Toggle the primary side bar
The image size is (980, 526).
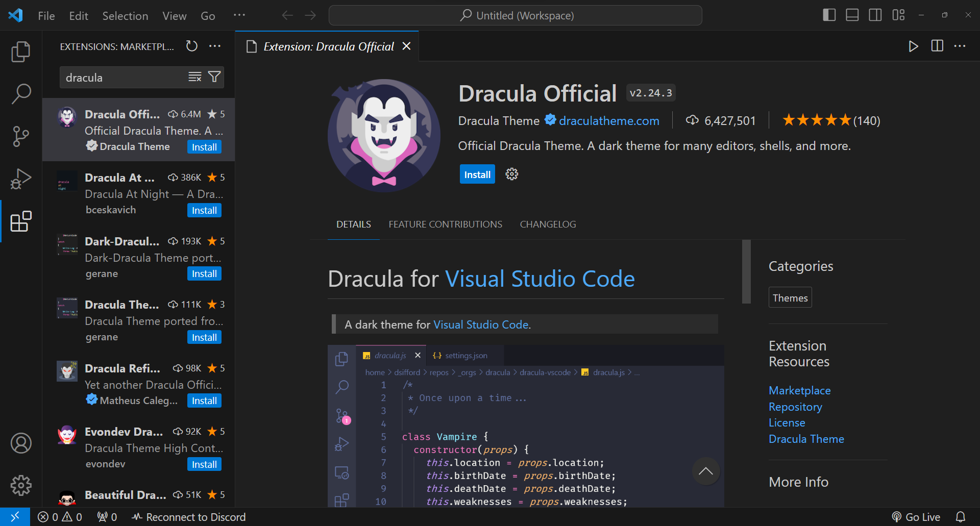(829, 15)
